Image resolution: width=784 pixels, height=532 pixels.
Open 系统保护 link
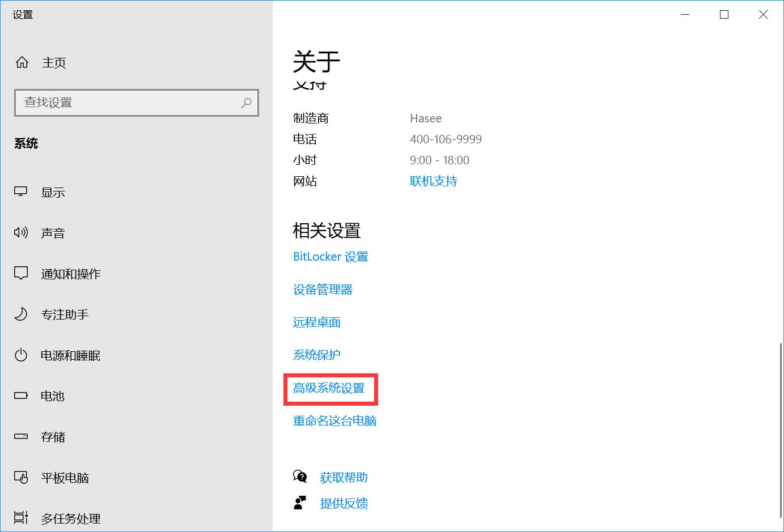[317, 355]
